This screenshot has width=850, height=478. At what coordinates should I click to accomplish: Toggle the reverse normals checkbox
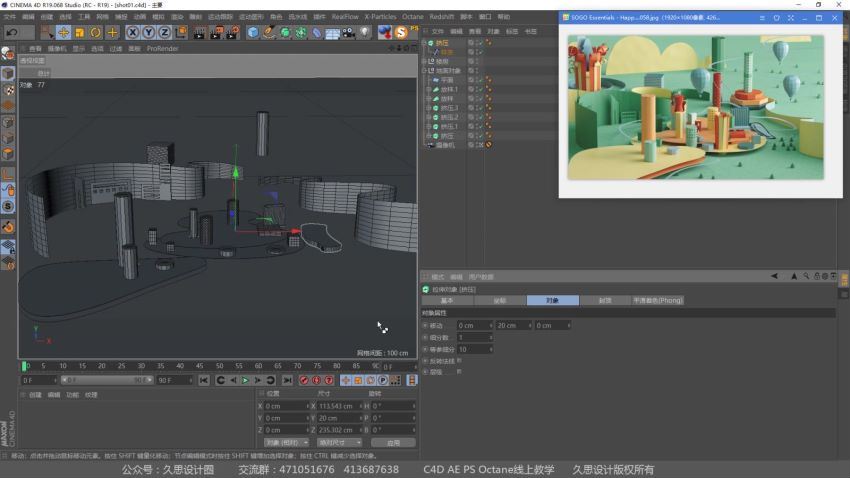point(459,360)
